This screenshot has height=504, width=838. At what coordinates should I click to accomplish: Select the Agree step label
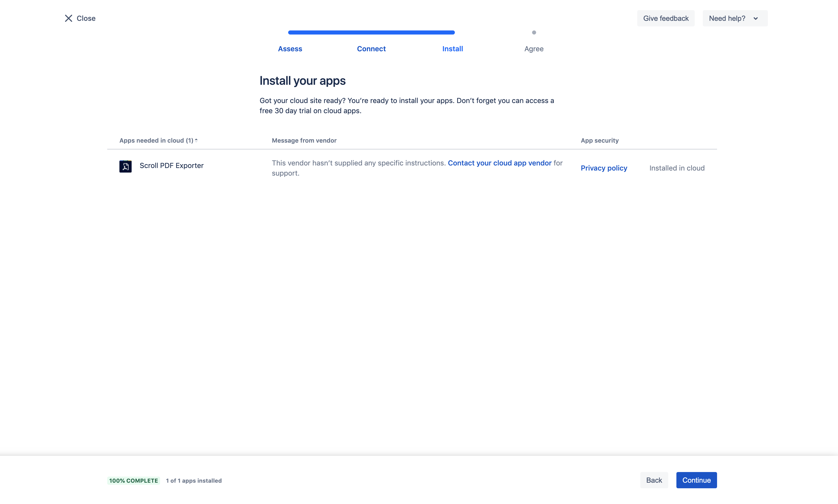[x=534, y=48]
